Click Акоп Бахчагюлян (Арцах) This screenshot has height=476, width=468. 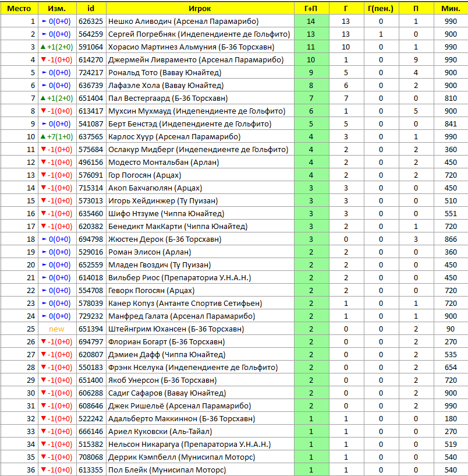coord(155,188)
